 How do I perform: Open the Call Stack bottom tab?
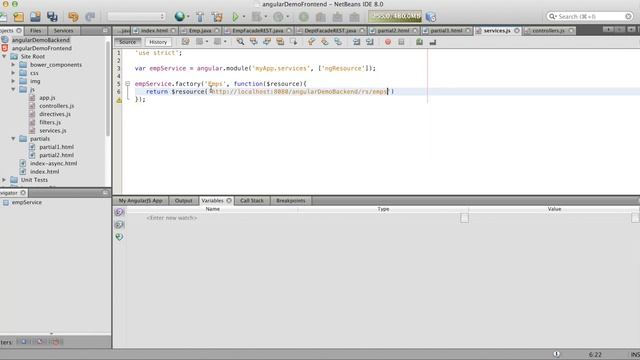(x=252, y=200)
